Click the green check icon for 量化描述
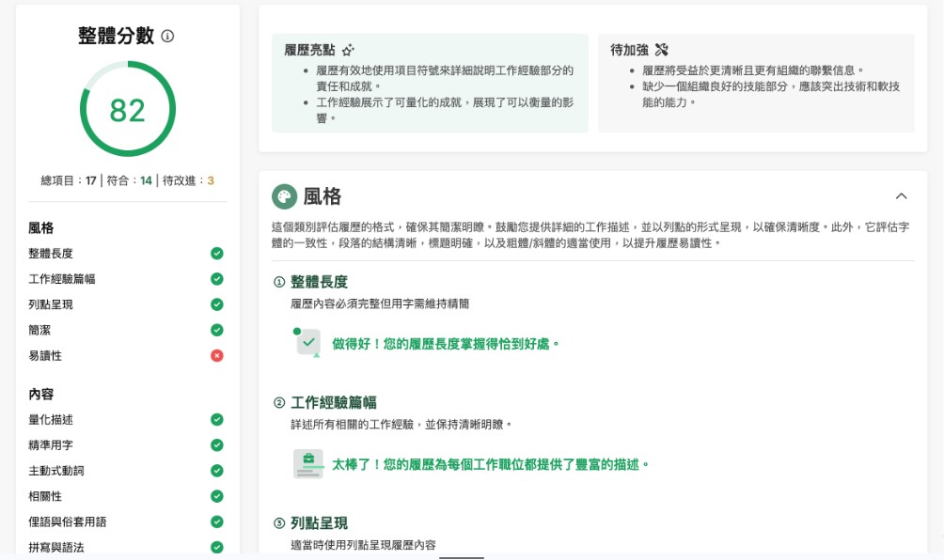The image size is (944, 560). pos(217,420)
